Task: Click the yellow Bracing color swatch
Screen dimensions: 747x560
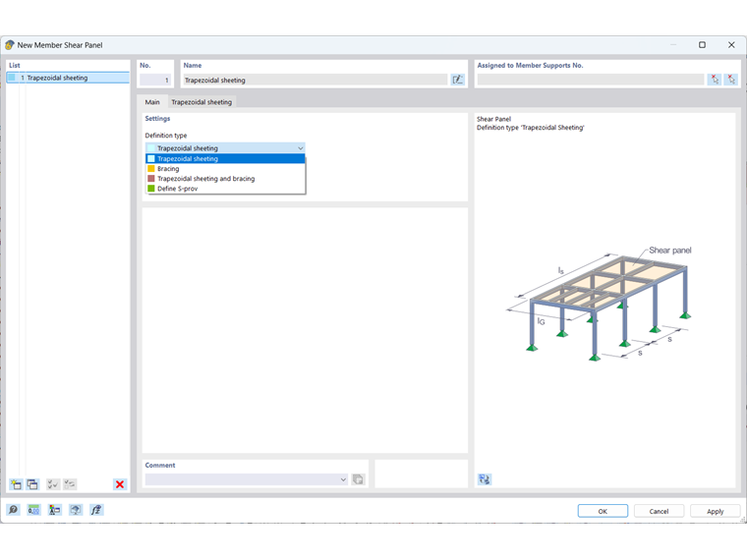Action: pyautogui.click(x=151, y=169)
